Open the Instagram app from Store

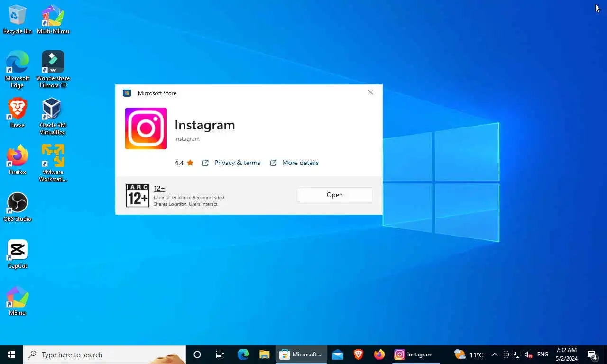[x=334, y=195]
